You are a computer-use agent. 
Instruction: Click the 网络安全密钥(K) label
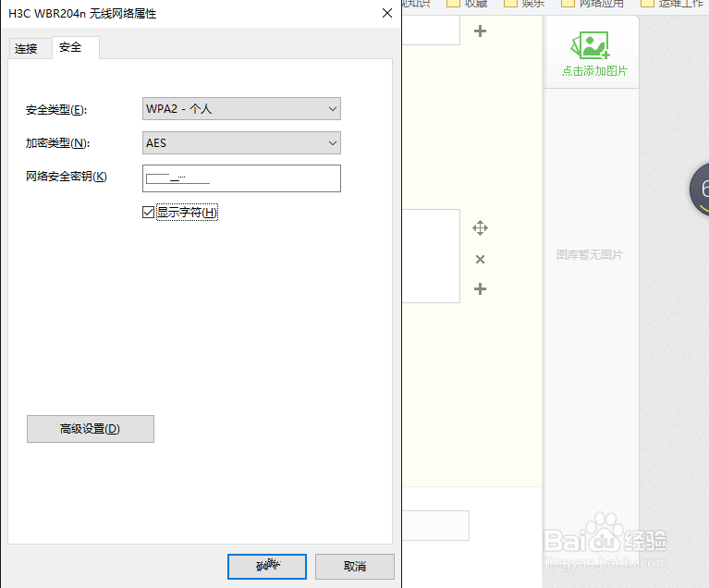point(66,177)
